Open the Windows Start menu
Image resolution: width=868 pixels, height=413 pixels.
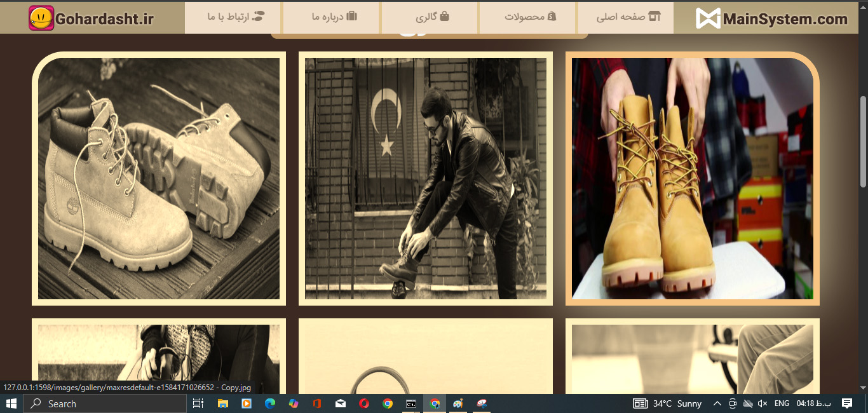click(11, 403)
